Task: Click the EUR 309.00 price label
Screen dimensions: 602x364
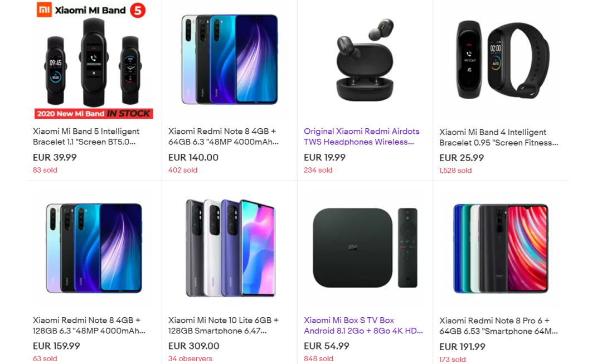Action: [193, 346]
